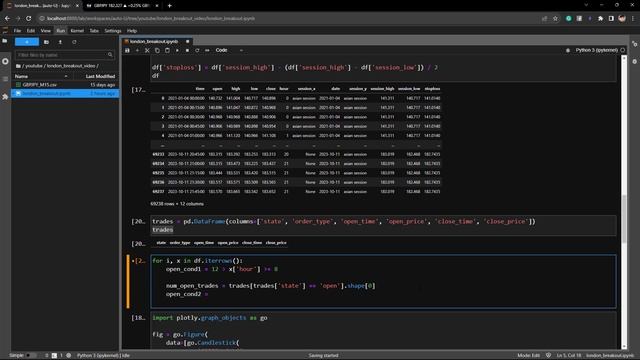Open the Tabs menu

(94, 31)
